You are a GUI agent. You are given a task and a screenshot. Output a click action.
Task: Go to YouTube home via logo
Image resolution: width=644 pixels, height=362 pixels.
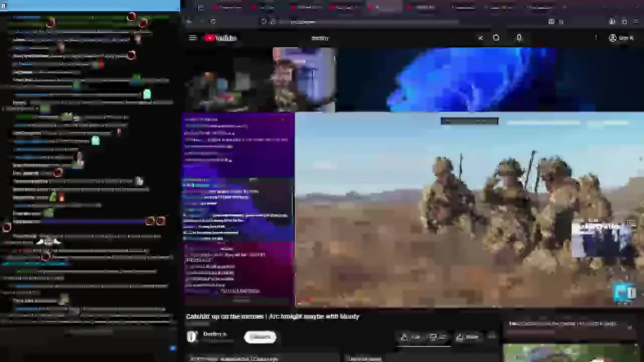pos(221,38)
